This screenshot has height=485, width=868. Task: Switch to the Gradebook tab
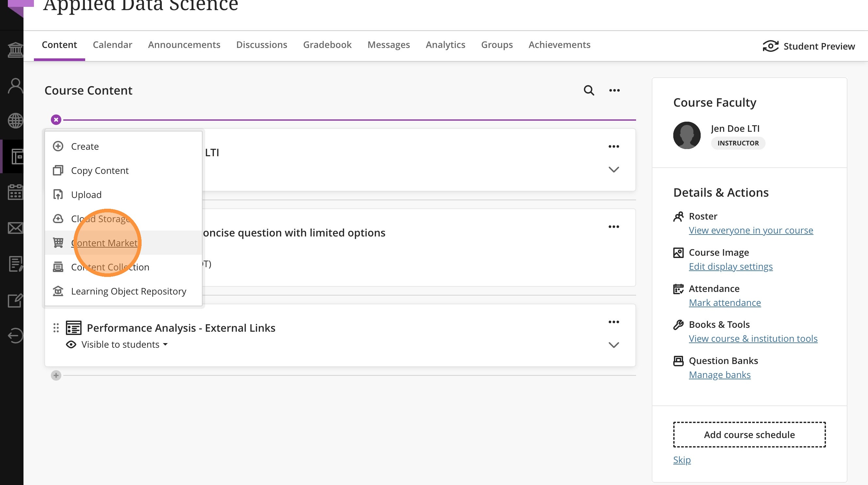(327, 45)
